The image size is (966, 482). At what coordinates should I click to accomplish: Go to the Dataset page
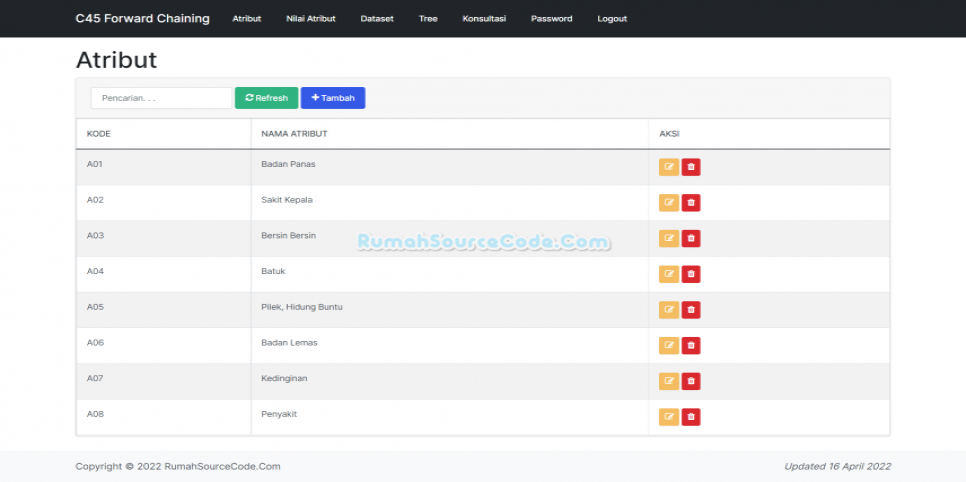(377, 19)
